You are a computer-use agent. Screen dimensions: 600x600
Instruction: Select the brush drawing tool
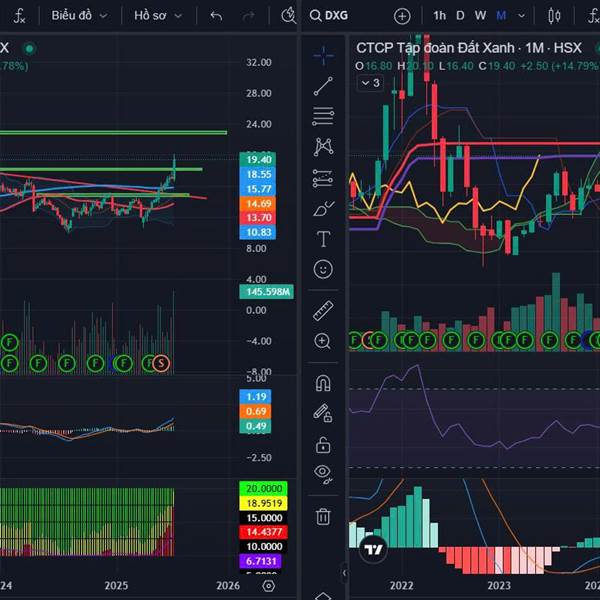(x=324, y=209)
